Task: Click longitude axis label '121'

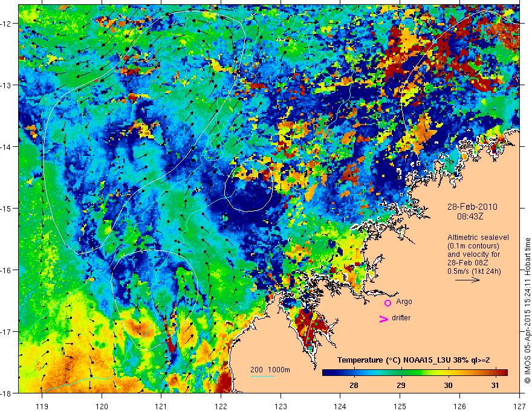Action: (x=161, y=406)
